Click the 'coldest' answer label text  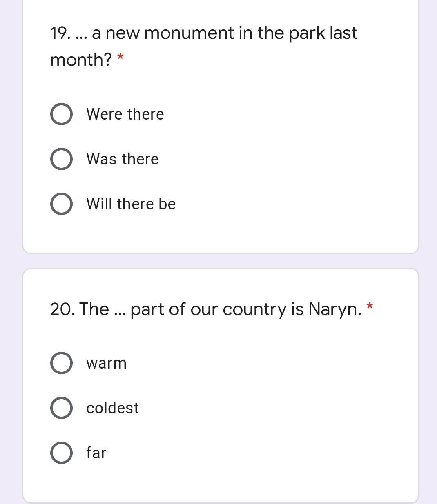tap(112, 408)
